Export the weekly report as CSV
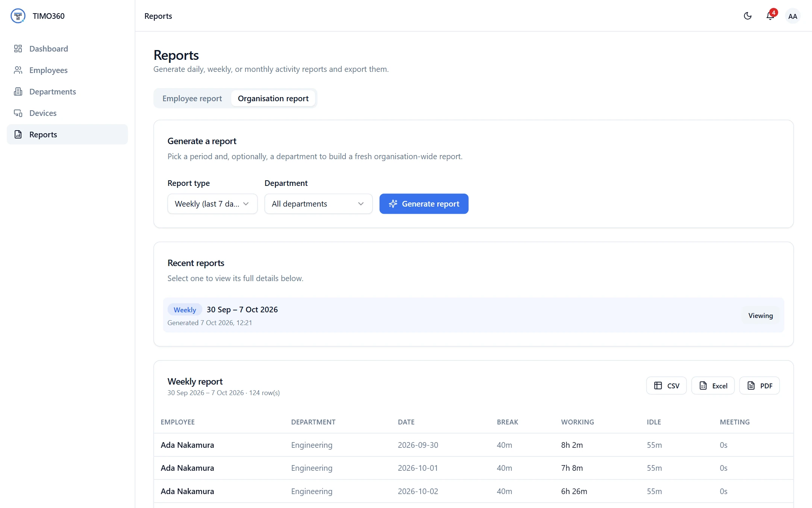Viewport: 812px width, 508px height. point(666,386)
